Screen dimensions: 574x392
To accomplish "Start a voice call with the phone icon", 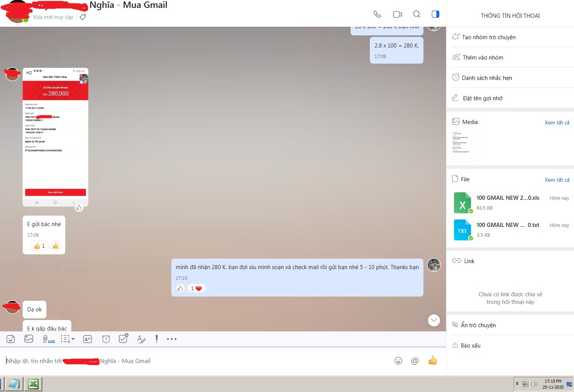I will pyautogui.click(x=377, y=14).
